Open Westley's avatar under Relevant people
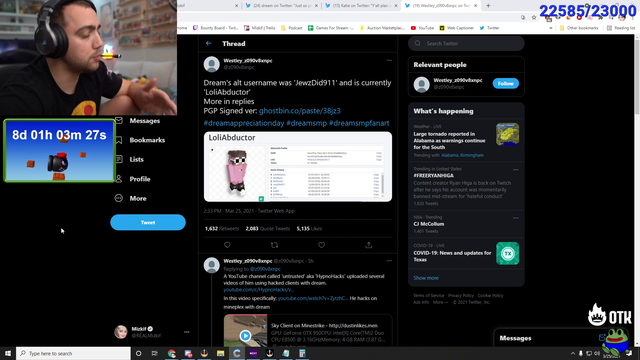This screenshot has height=360, width=640. pyautogui.click(x=421, y=84)
